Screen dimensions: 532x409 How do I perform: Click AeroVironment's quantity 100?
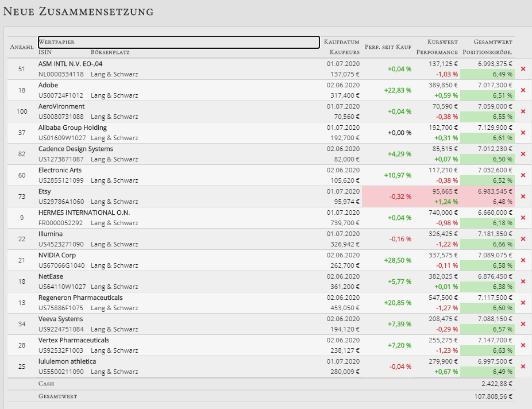click(x=22, y=111)
